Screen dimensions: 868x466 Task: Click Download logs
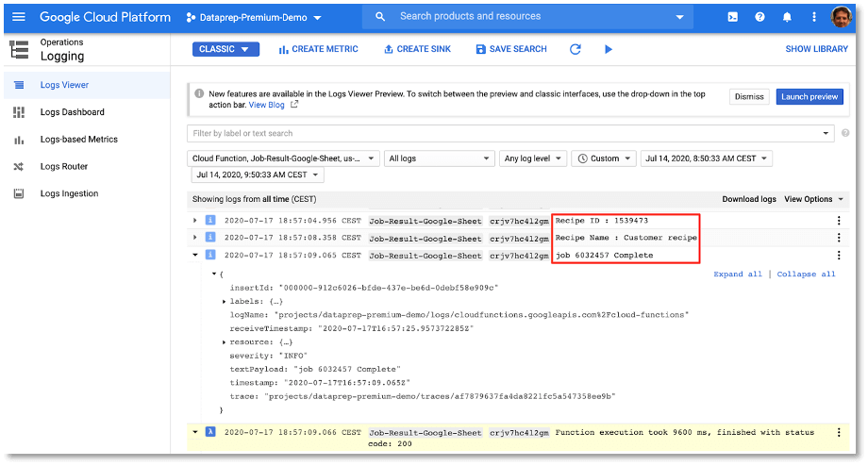(x=749, y=199)
